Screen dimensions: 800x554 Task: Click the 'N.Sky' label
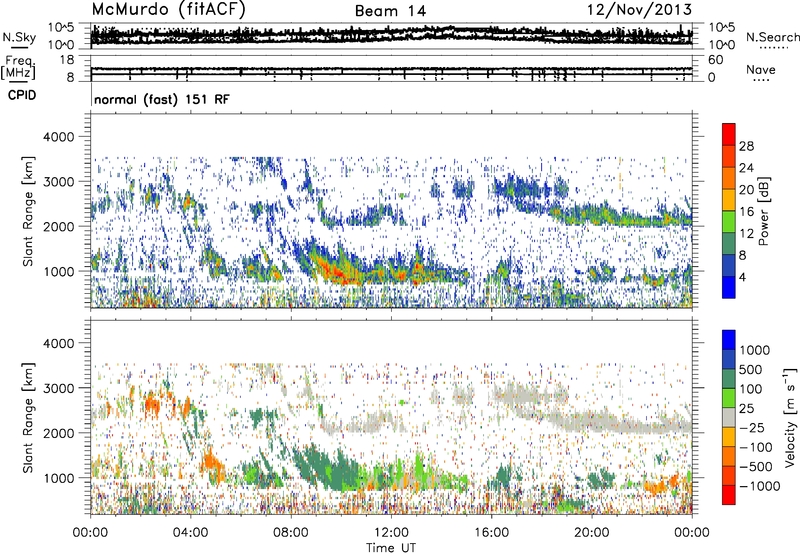(x=19, y=37)
